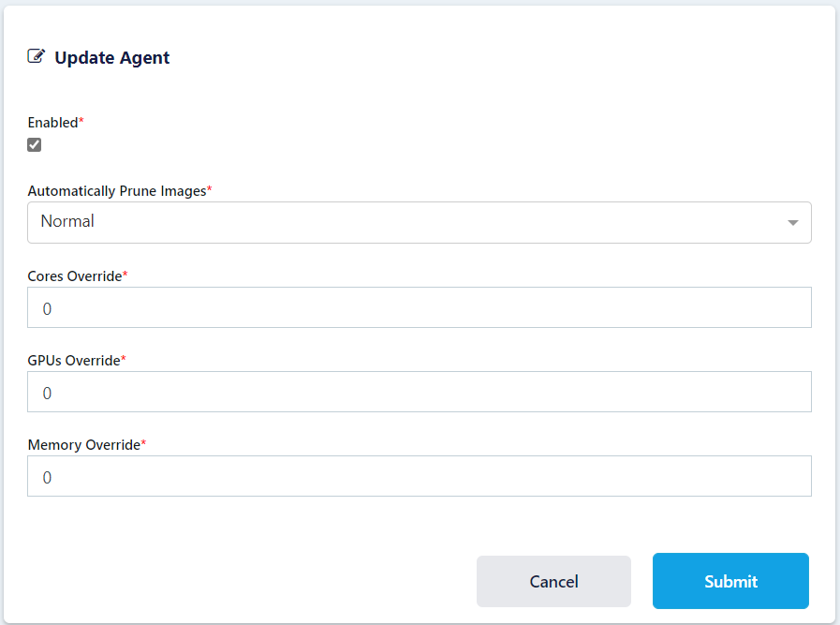Click the Normal value in the dropdown field
Viewport: 840px width, 625px height.
click(x=66, y=221)
